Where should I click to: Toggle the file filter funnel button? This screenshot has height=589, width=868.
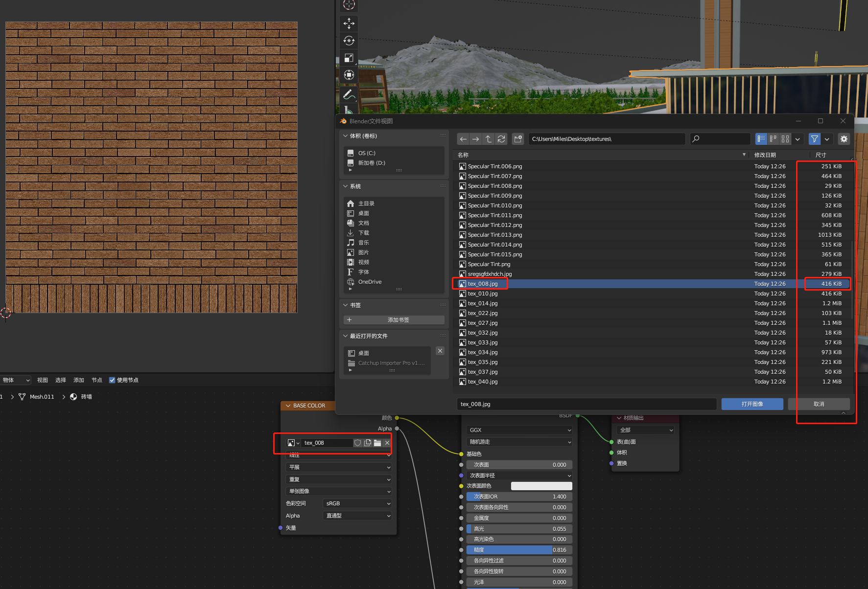814,139
